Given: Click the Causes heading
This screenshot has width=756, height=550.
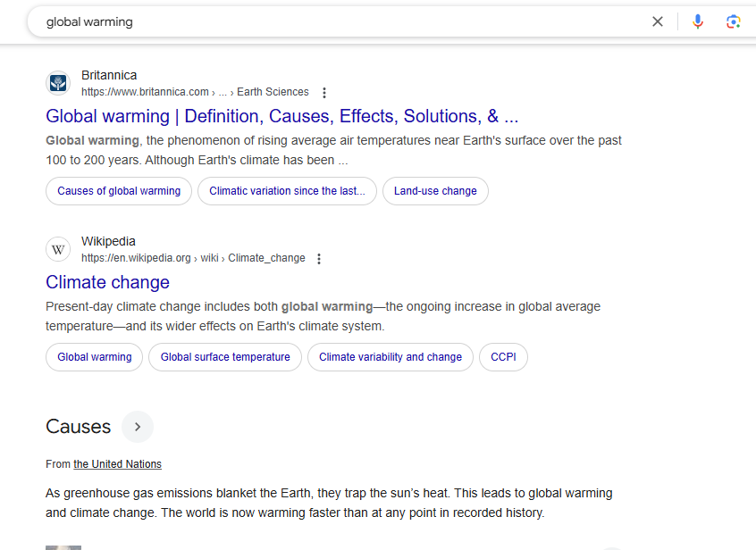Looking at the screenshot, I should click(x=78, y=427).
